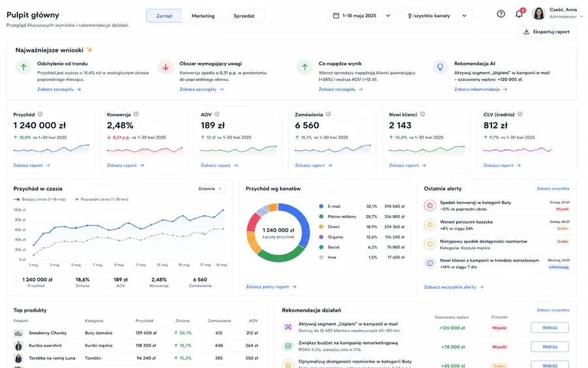Click the Sneakersy Chunky product thumbnail
The image size is (588, 368).
click(18, 333)
